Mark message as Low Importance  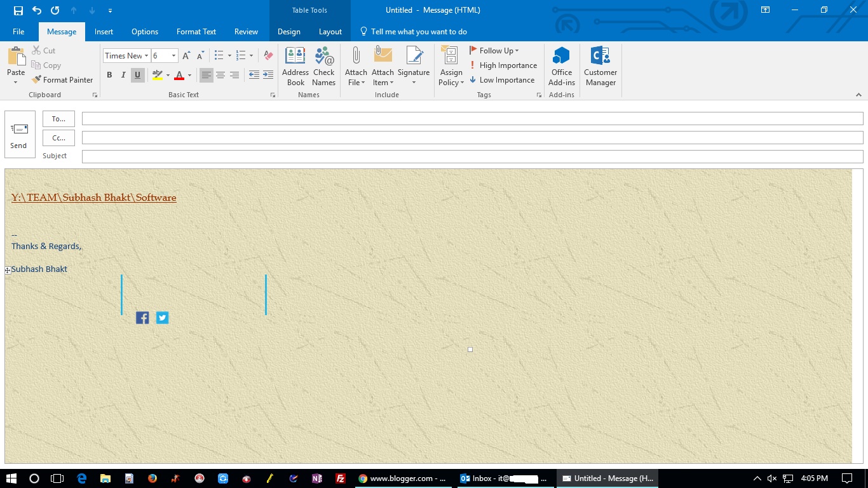[502, 80]
